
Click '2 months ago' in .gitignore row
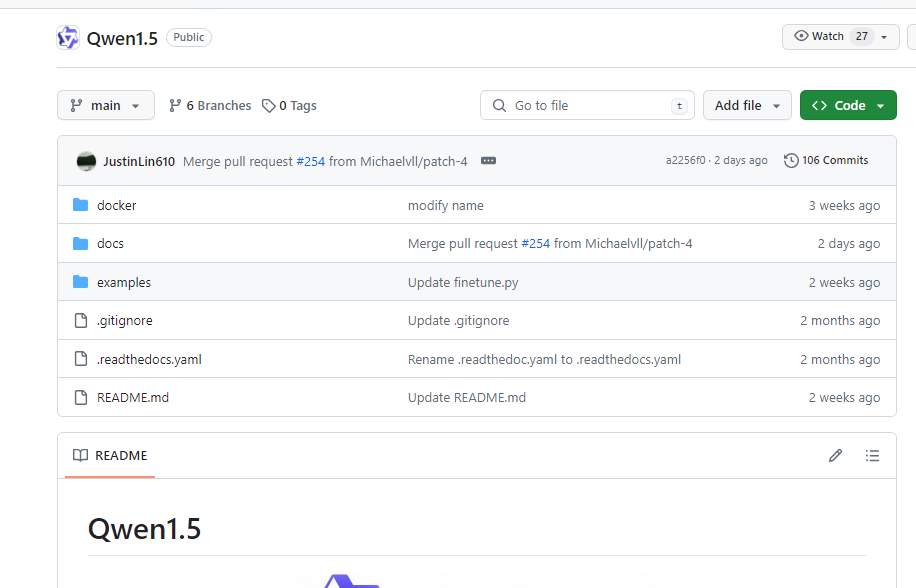(840, 321)
